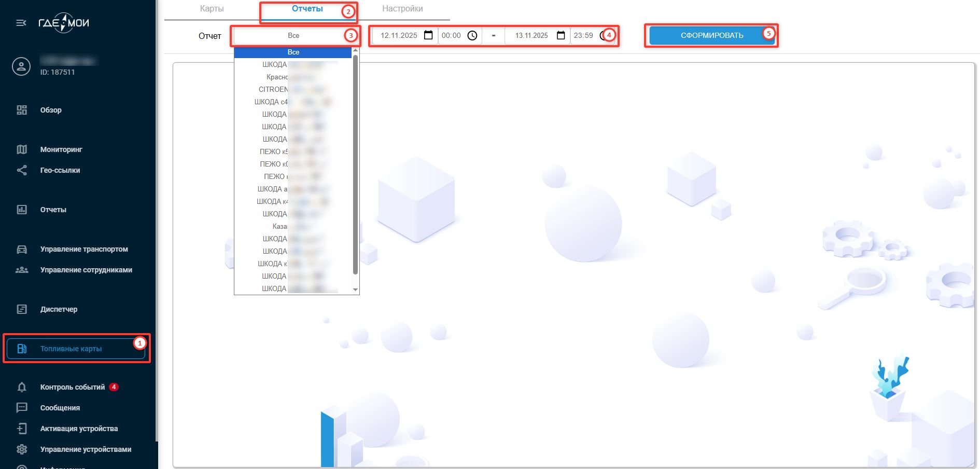Switch to the Карты tab
The height and width of the screenshot is (469, 980).
212,9
